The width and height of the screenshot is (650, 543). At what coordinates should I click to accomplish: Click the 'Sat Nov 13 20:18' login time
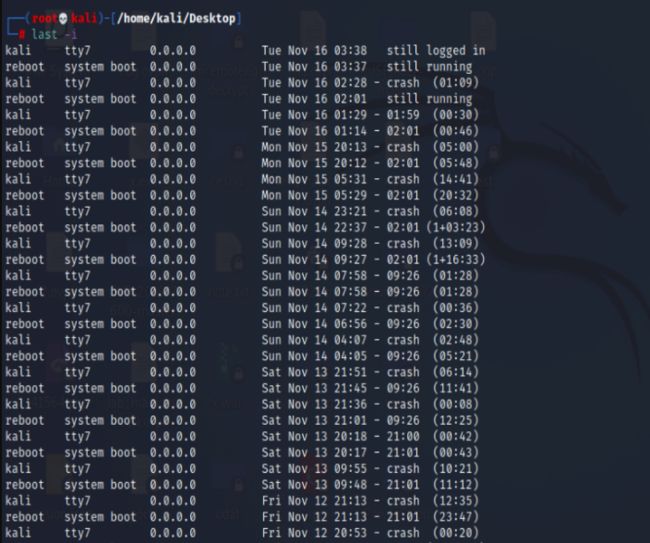pos(314,437)
